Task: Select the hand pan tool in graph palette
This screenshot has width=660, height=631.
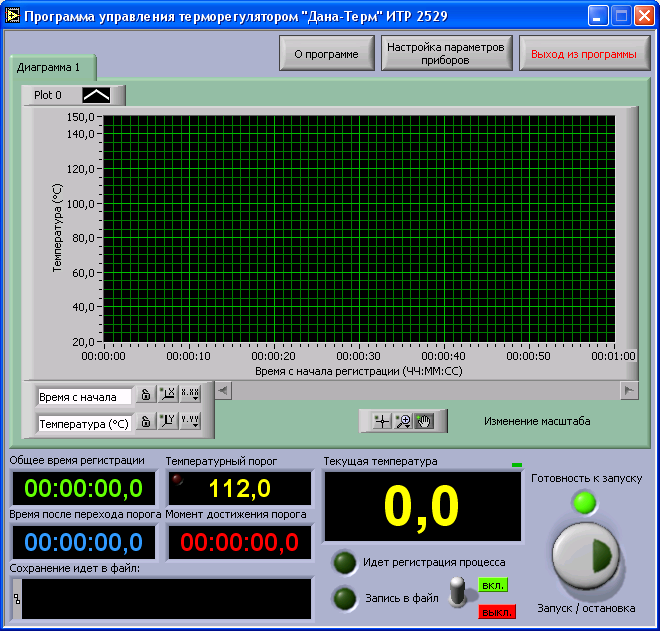Action: point(424,421)
